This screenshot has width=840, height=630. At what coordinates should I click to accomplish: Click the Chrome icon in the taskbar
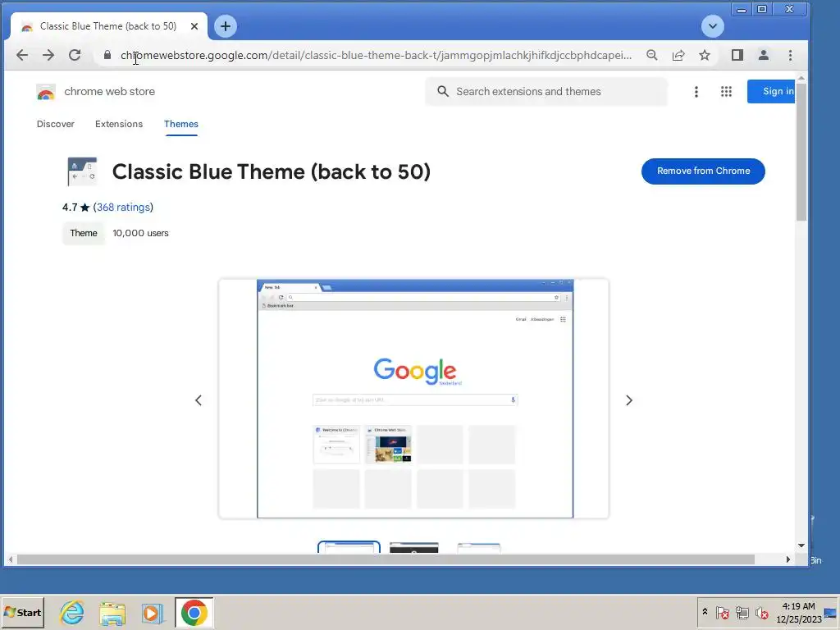[x=194, y=612]
